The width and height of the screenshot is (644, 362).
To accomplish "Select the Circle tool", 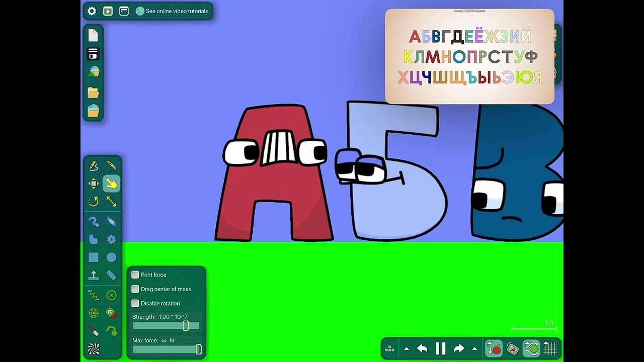I will tap(111, 257).
